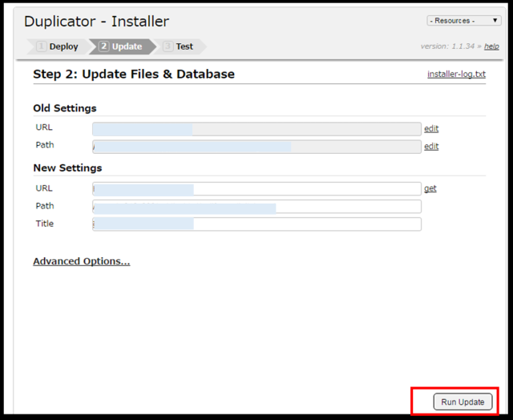Viewport: 513px width, 420px height.
Task: Click edit link beside Old Settings Path
Action: point(431,146)
